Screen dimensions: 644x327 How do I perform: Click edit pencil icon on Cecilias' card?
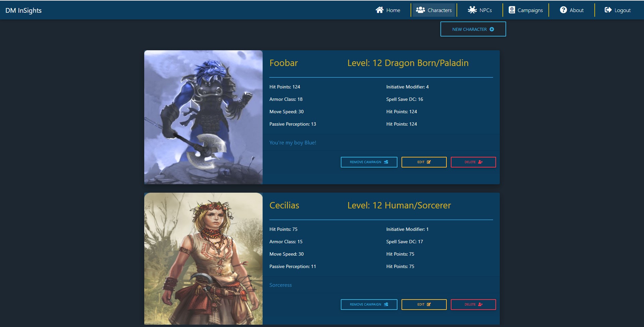point(429,305)
